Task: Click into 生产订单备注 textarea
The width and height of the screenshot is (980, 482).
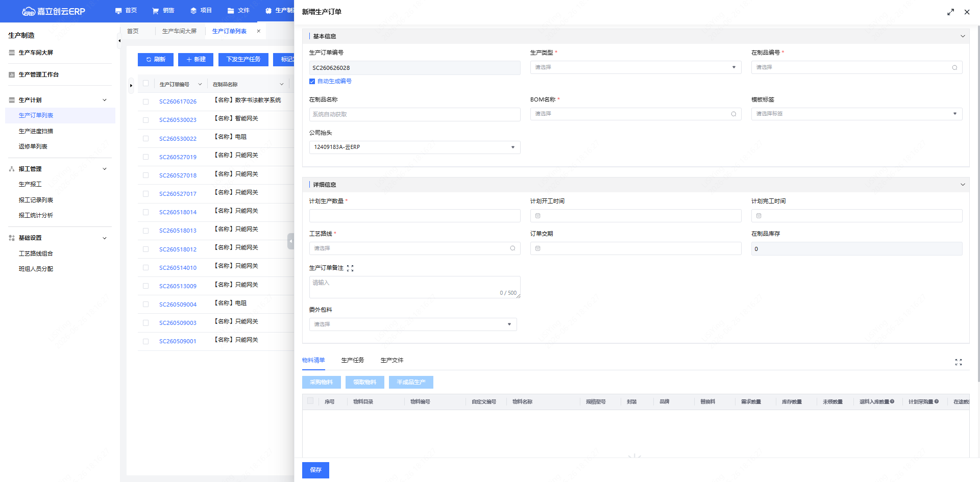Action: coord(414,287)
